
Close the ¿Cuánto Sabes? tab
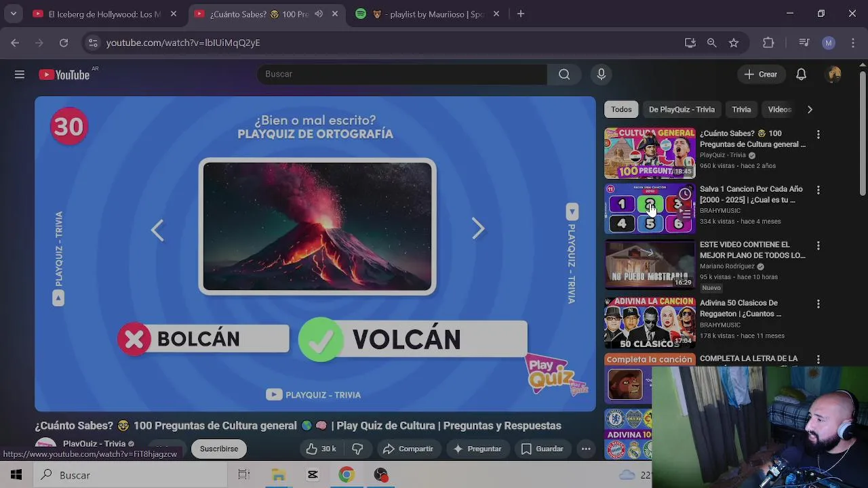tap(335, 14)
